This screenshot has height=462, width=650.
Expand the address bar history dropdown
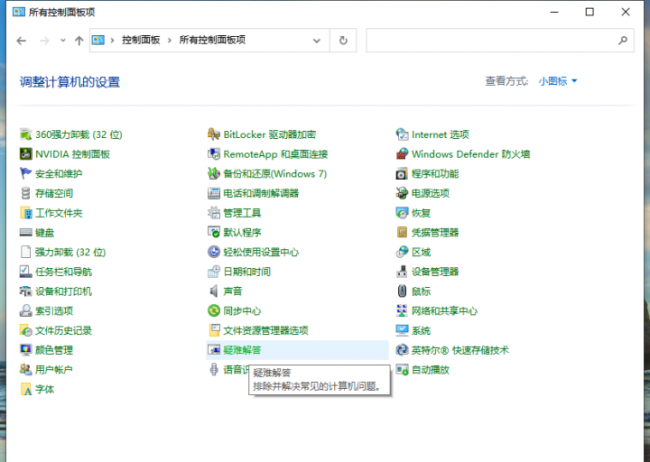pos(317,41)
